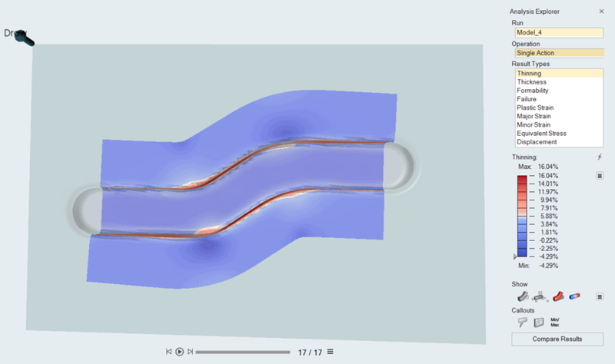Click the first Callouts flag icon
615x364 pixels.
coord(522,322)
